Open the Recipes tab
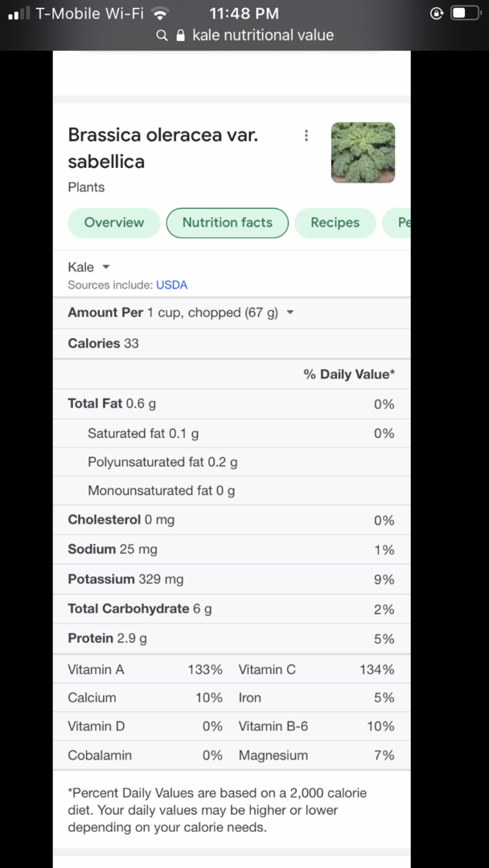This screenshot has width=489, height=868. pos(335,223)
